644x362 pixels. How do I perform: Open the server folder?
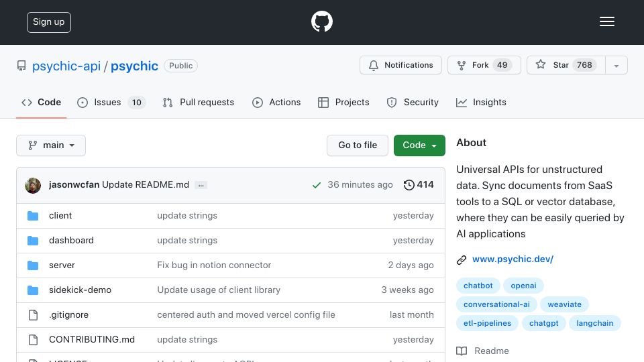point(62,265)
